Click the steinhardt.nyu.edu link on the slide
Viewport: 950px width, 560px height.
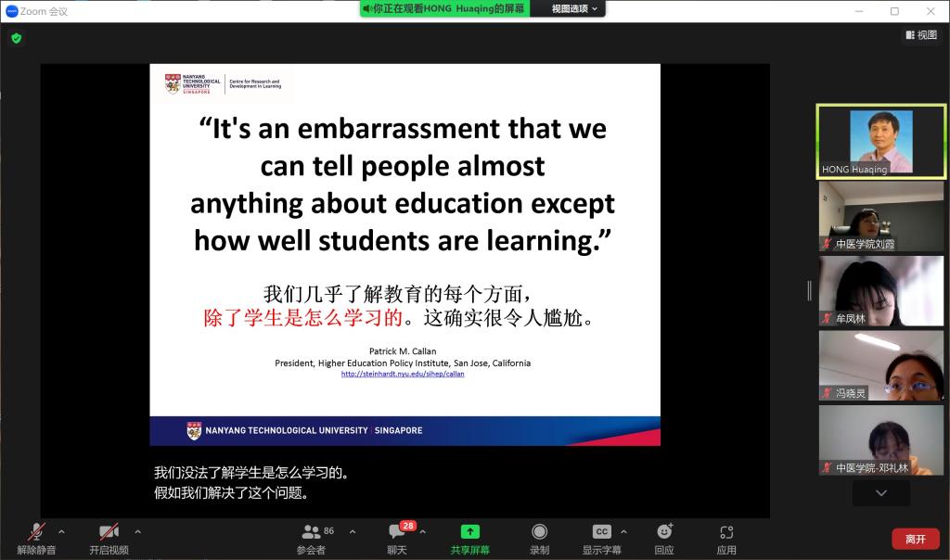pos(403,374)
